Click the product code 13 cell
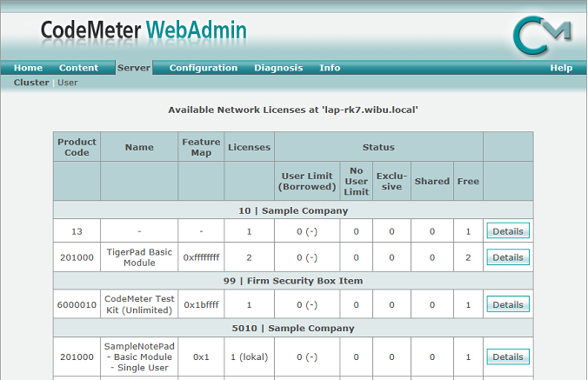 (x=77, y=231)
